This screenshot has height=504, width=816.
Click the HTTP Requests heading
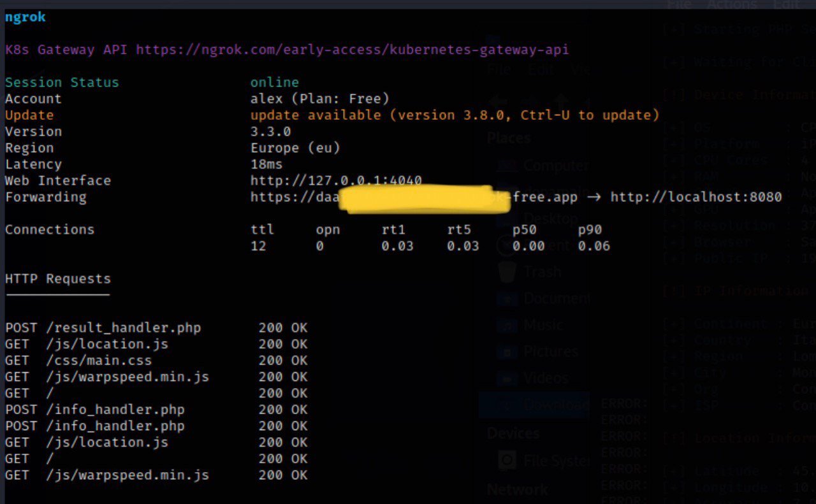(x=58, y=279)
